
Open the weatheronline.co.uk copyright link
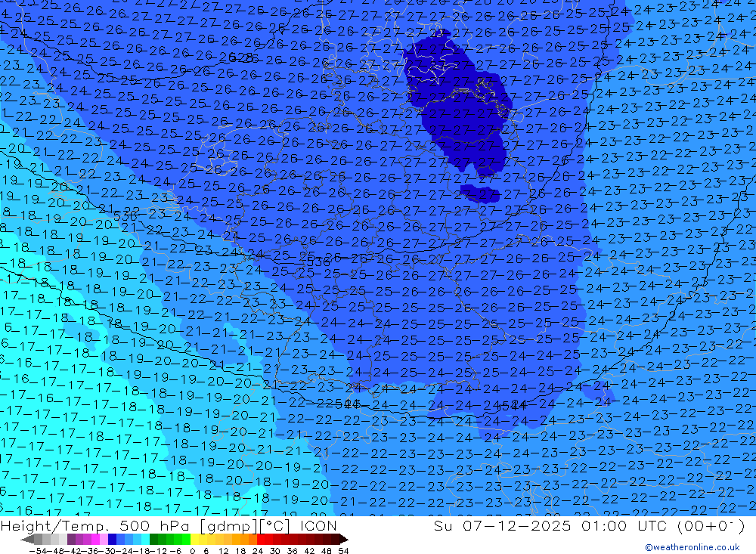point(692,546)
